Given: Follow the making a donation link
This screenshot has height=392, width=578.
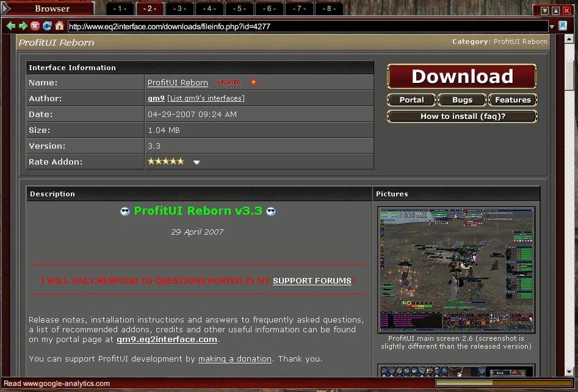Looking at the screenshot, I should [235, 359].
